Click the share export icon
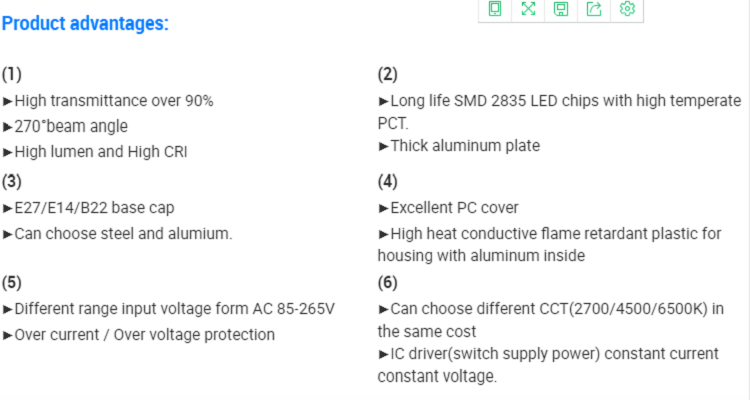This screenshot has height=400, width=750. coord(594,9)
